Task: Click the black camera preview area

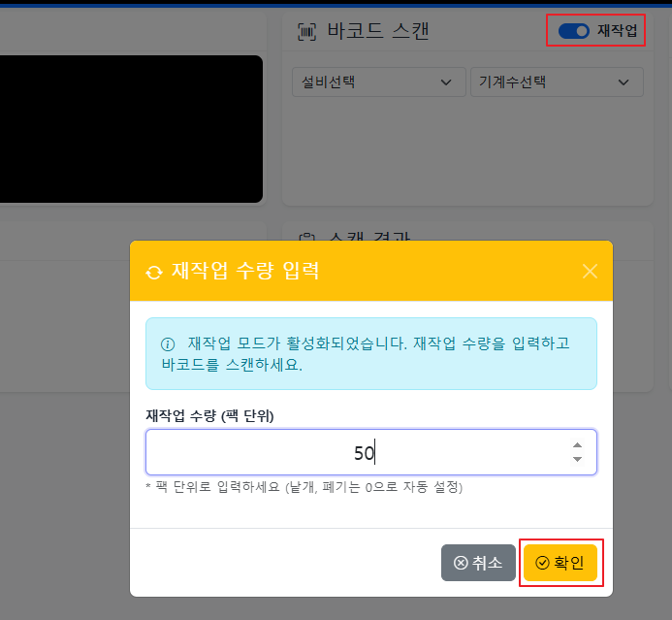Action: 131,129
